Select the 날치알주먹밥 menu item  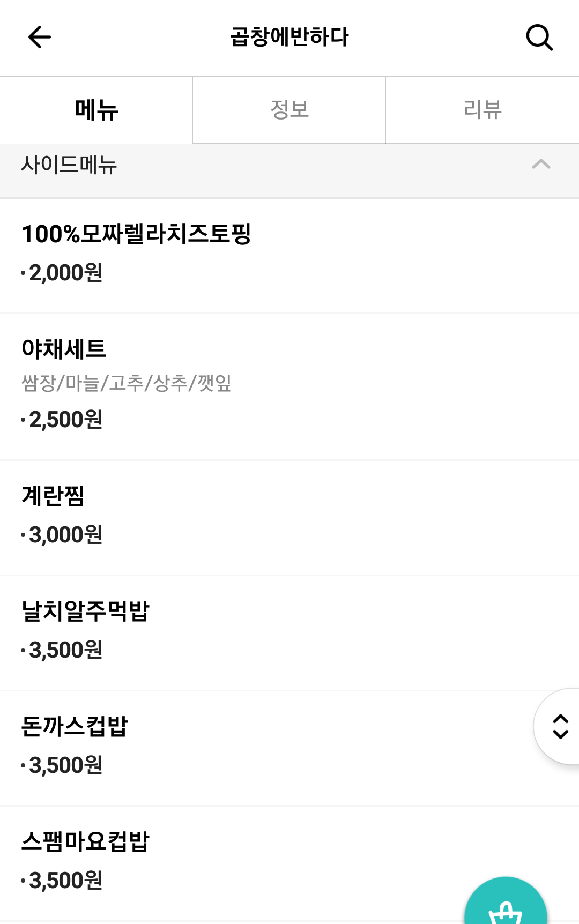point(289,633)
